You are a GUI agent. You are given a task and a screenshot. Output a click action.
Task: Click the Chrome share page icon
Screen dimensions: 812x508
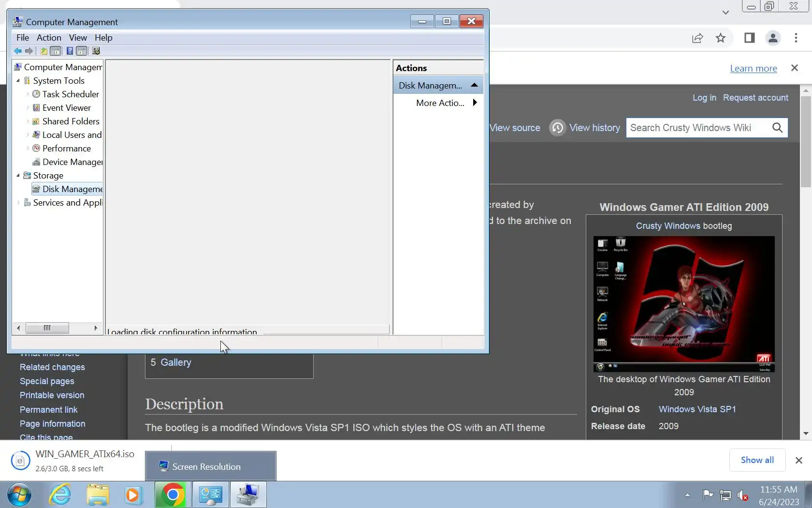click(697, 38)
